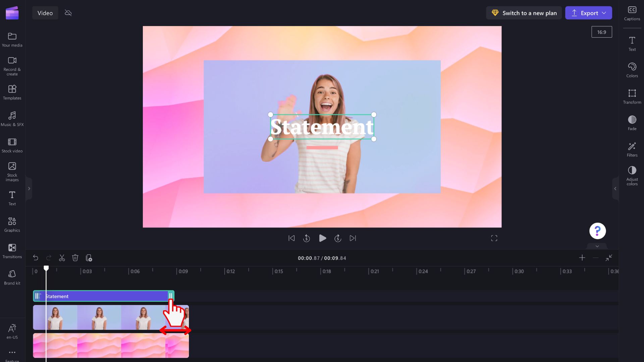Viewport: 644px width, 362px height.
Task: Select the Graphics tool
Action: tap(12, 224)
